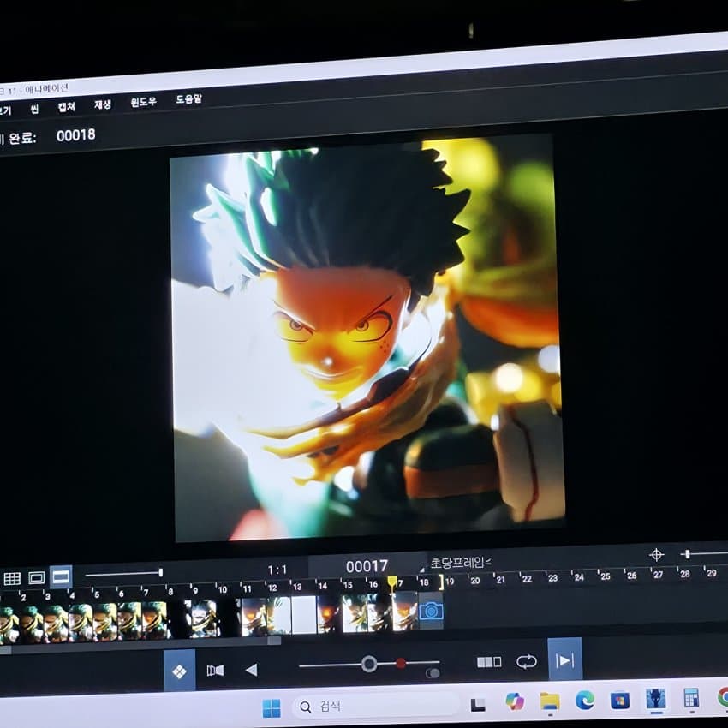This screenshot has width=728, height=728.
Task: Open the 1:1 zoom level selector
Action: click(277, 570)
